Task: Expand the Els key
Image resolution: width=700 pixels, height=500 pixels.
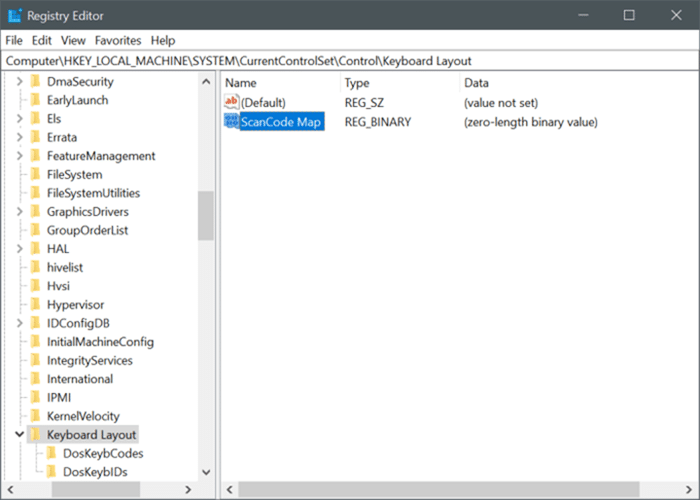Action: [x=20, y=119]
